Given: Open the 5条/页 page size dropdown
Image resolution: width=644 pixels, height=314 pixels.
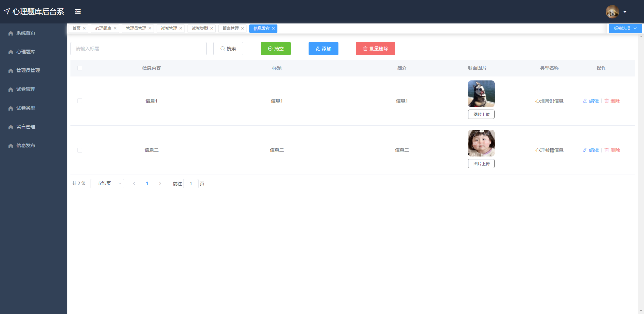Looking at the screenshot, I should tap(107, 183).
